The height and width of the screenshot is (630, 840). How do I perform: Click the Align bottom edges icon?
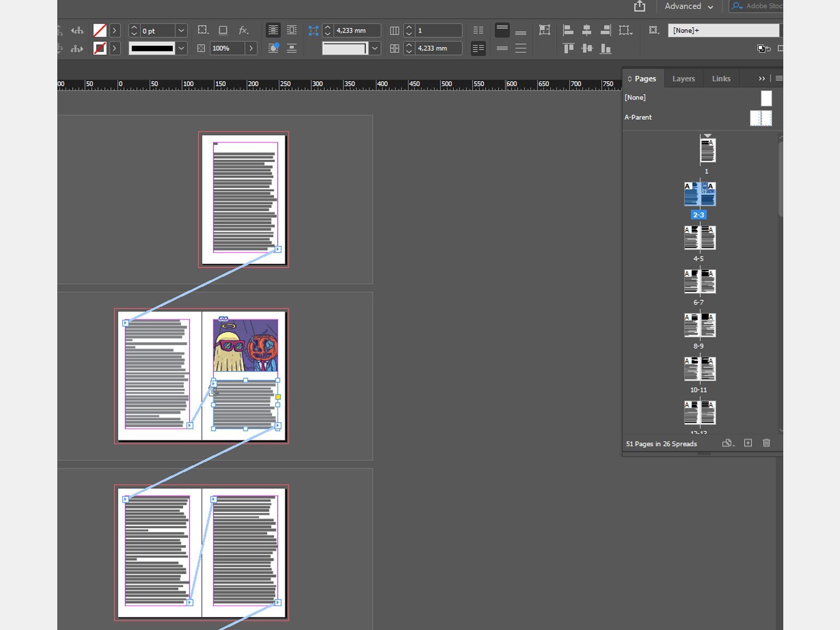tap(605, 49)
